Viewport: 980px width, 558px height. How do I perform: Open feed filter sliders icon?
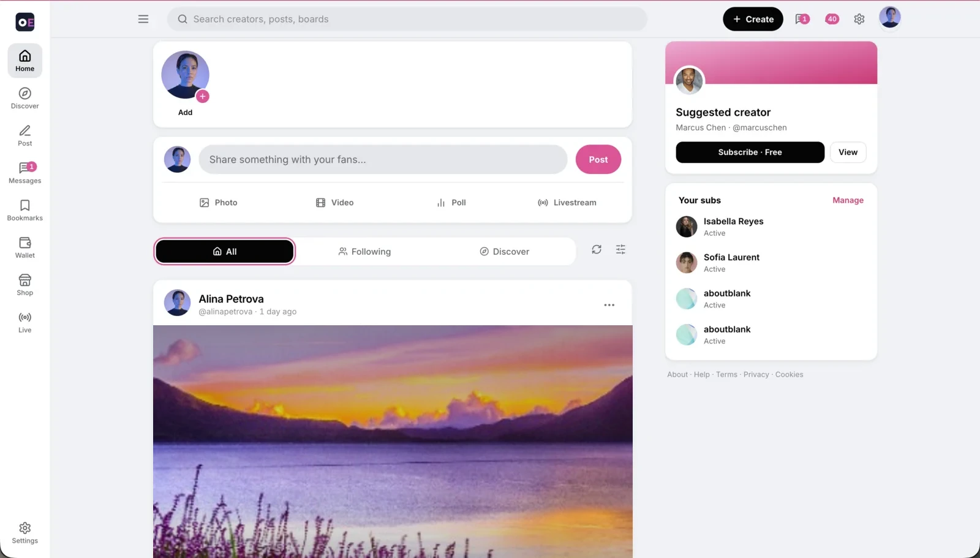620,249
